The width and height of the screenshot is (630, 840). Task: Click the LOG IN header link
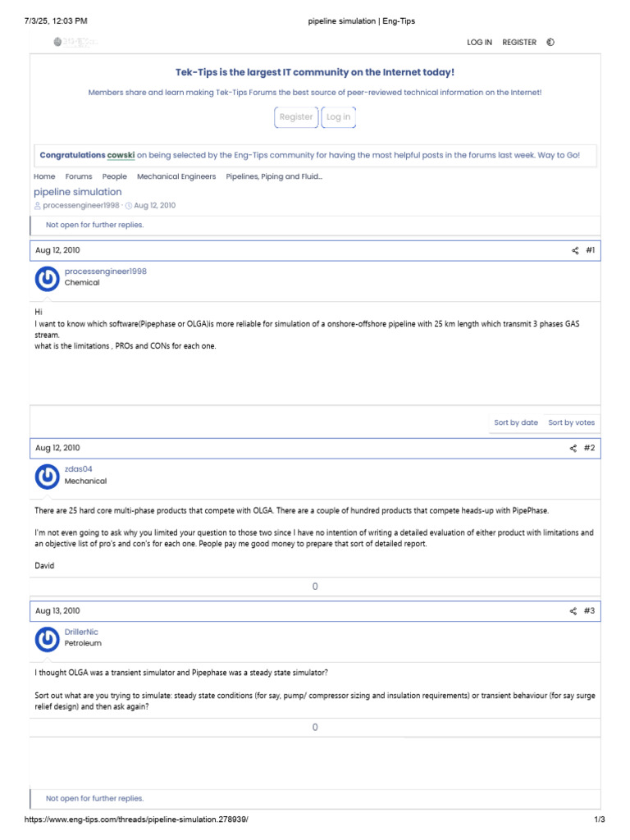point(479,43)
